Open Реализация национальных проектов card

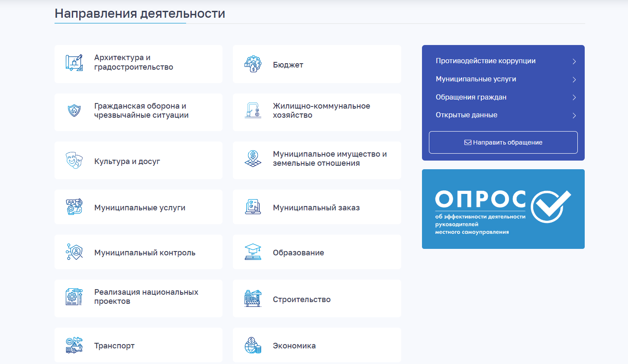click(146, 297)
